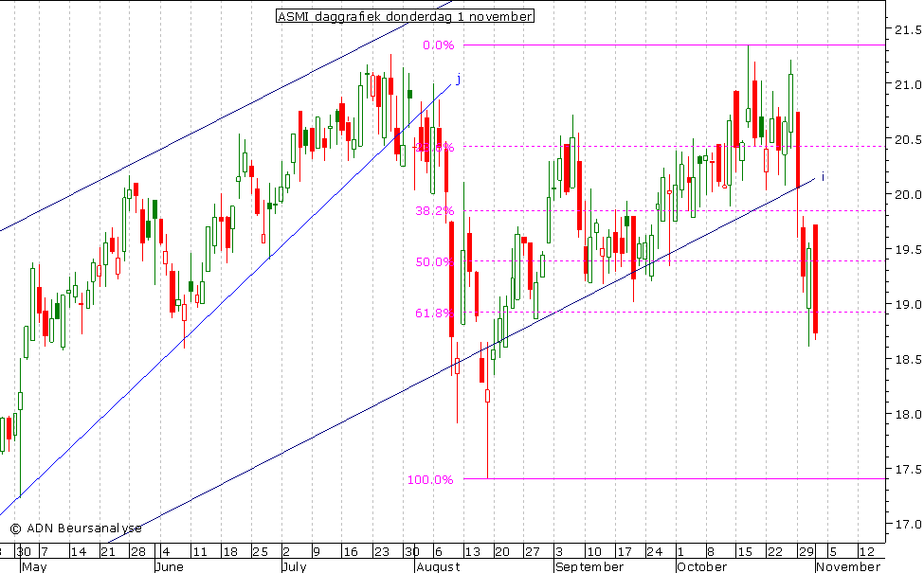Click the '© ADN Beursanalyse' copyright text

coord(76,528)
